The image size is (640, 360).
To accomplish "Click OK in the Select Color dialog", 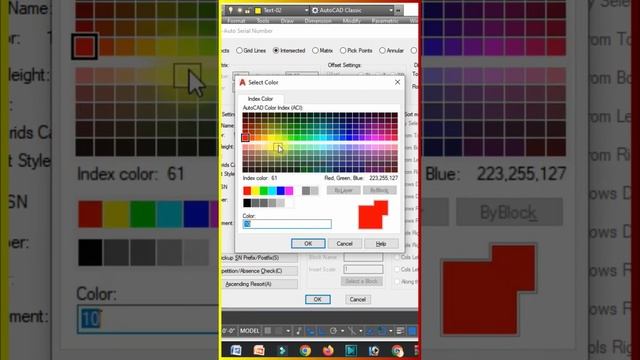I will coord(308,244).
